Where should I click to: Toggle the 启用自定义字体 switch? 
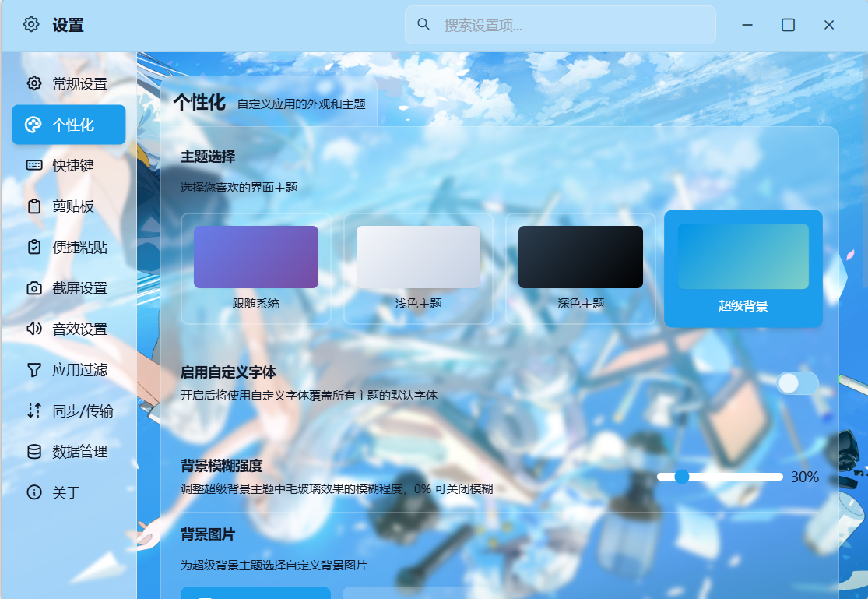point(797,383)
